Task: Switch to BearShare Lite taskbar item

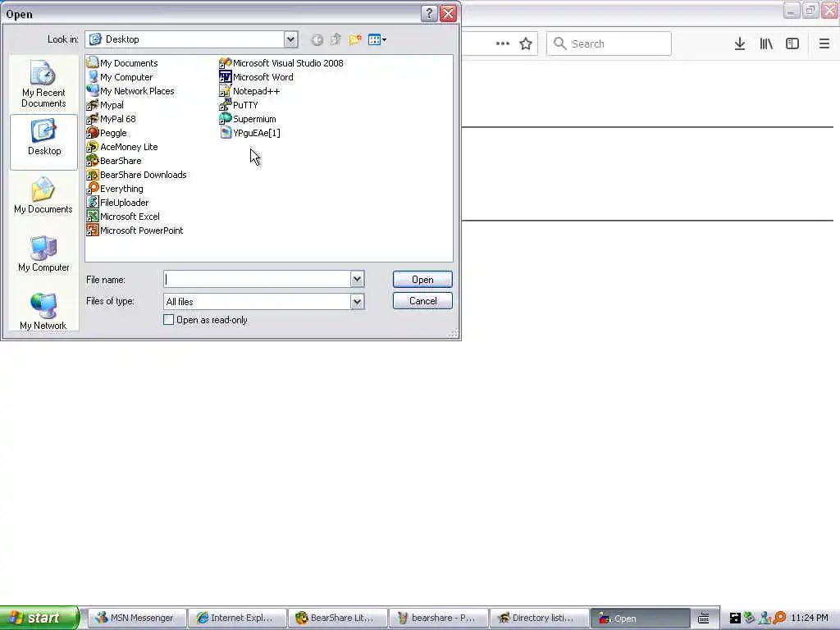Action: (338, 618)
